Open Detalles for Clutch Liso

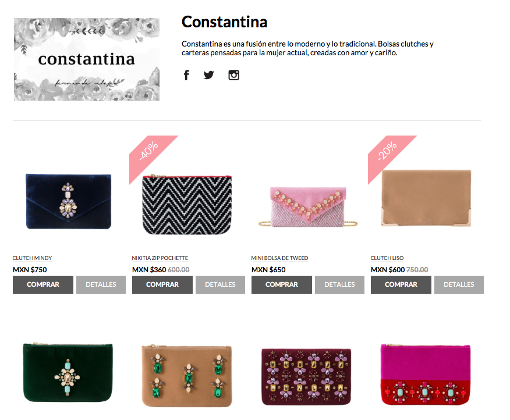(459, 285)
